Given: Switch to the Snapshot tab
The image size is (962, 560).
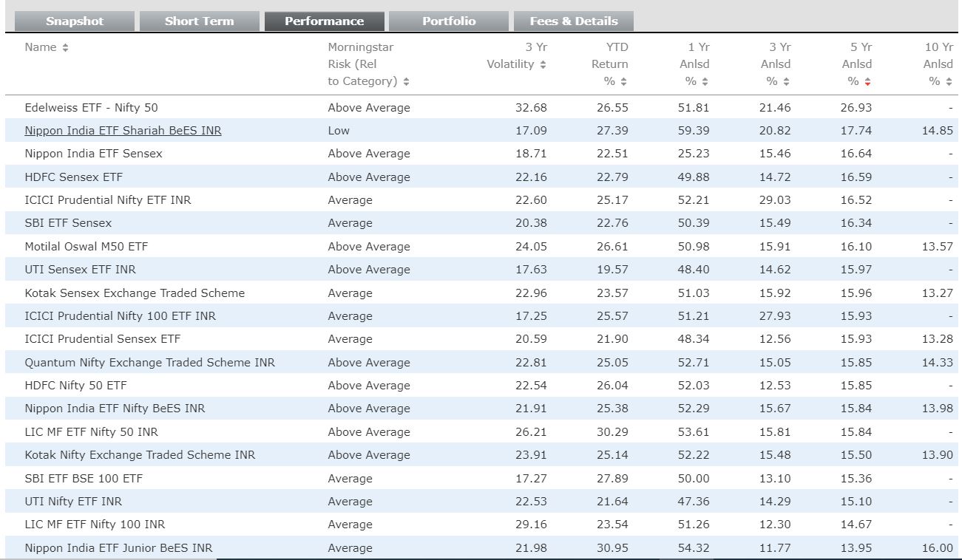Looking at the screenshot, I should 75,21.
